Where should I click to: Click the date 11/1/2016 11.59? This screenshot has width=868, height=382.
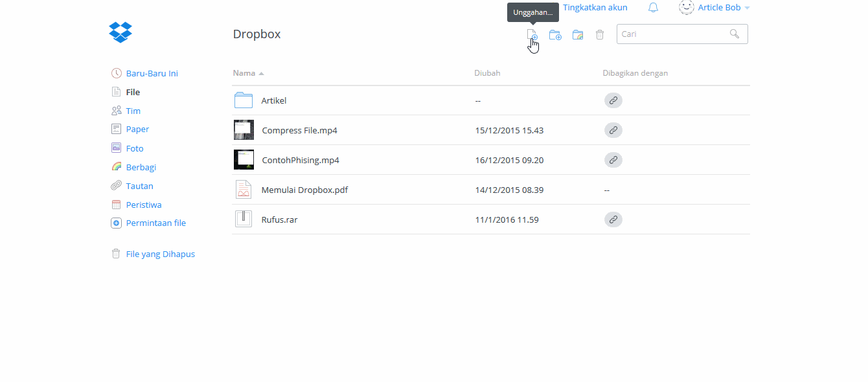pyautogui.click(x=507, y=219)
